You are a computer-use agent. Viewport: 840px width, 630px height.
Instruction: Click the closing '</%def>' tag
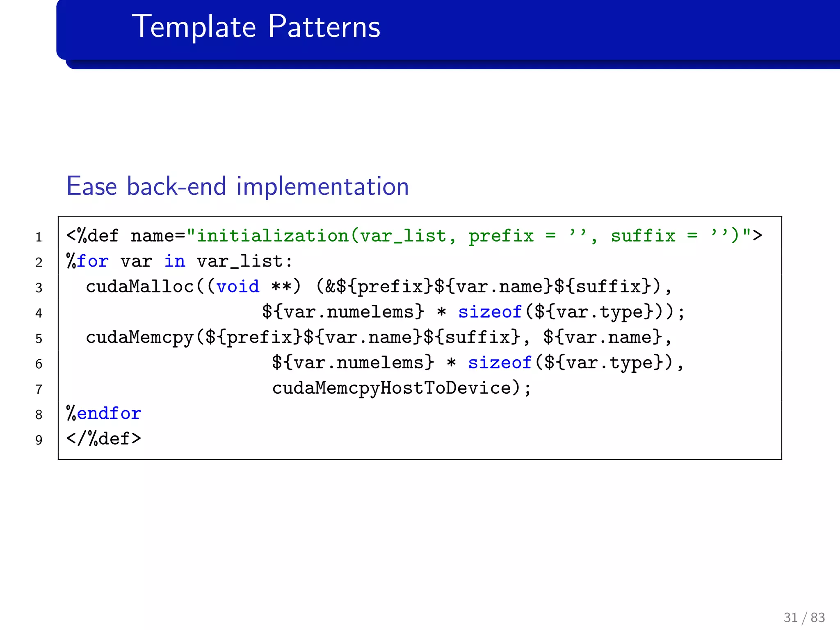[x=104, y=439]
